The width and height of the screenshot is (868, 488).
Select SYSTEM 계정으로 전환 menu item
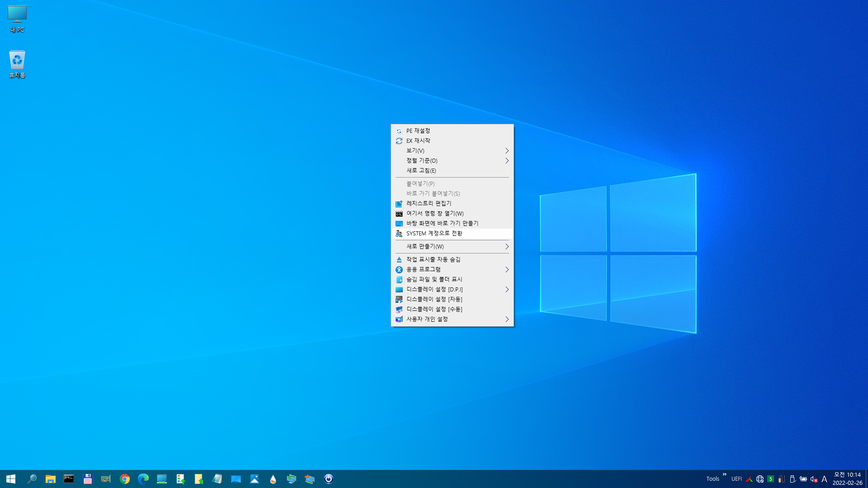pos(452,233)
